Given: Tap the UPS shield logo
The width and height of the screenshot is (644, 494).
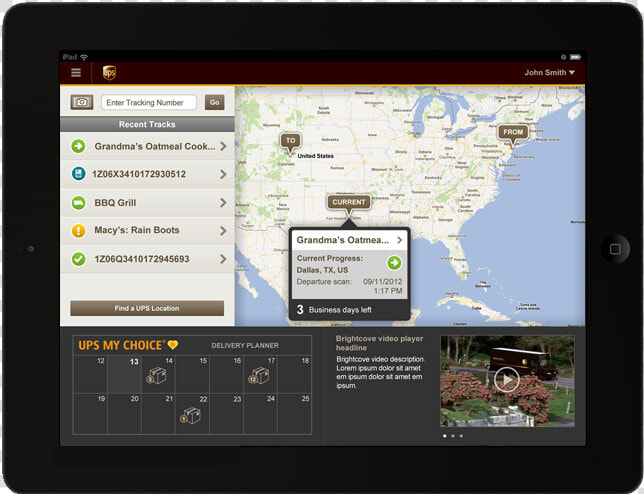Looking at the screenshot, I should click(109, 73).
